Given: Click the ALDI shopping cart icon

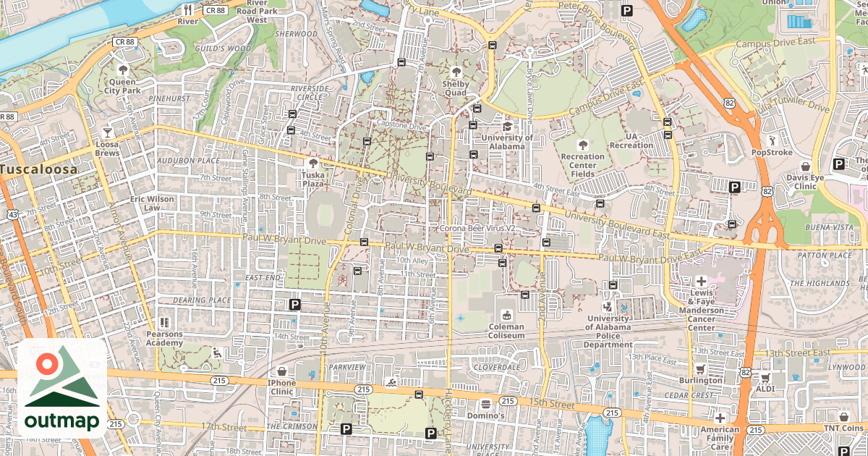Looking at the screenshot, I should [765, 377].
